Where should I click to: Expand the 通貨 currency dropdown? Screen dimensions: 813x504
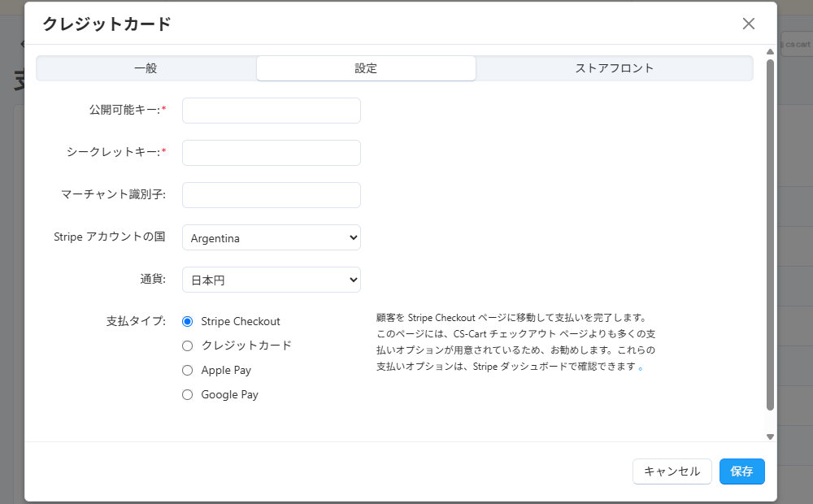[271, 280]
